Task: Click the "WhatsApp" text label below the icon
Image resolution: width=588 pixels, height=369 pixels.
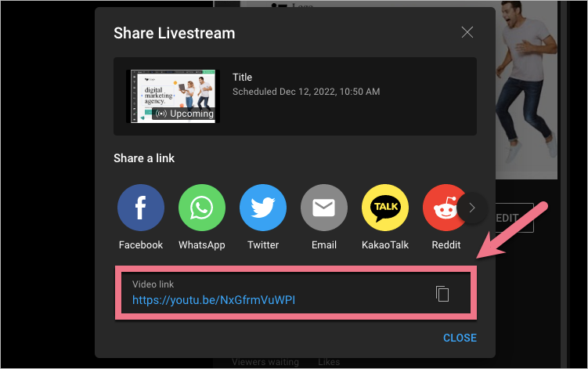Action: tap(202, 245)
